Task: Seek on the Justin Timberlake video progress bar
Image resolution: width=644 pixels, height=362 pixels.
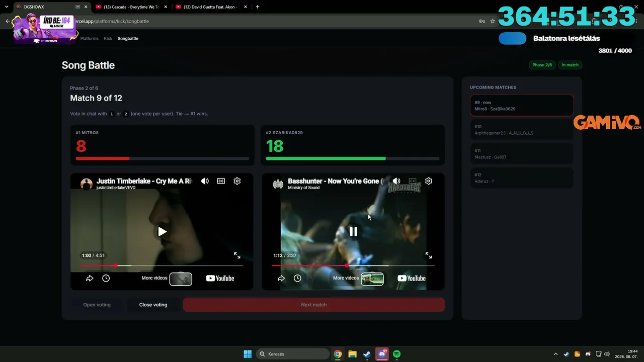Action: click(162, 265)
